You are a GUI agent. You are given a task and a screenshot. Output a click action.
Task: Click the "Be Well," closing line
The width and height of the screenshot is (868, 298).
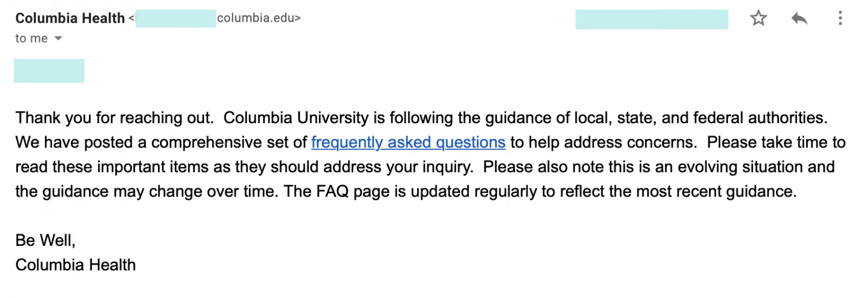point(45,240)
